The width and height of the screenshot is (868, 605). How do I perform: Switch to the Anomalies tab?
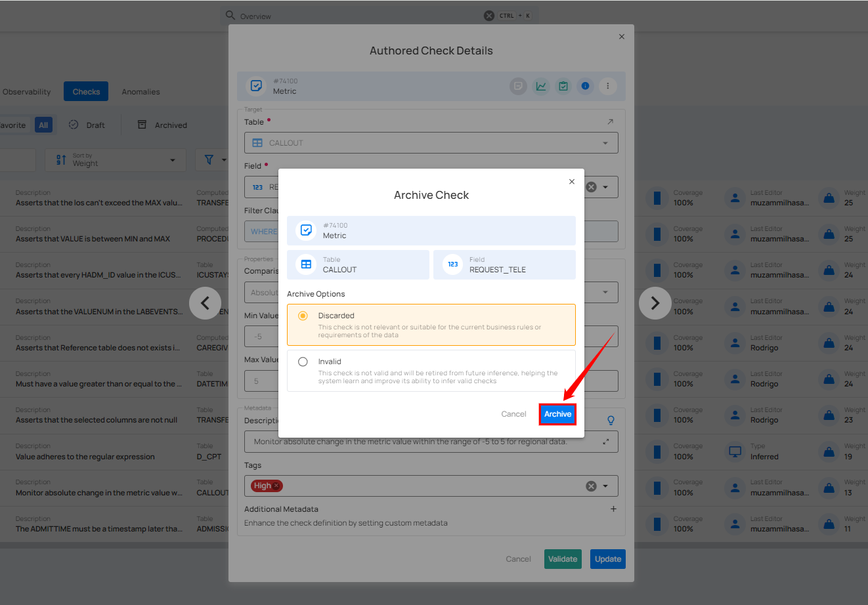pyautogui.click(x=141, y=92)
